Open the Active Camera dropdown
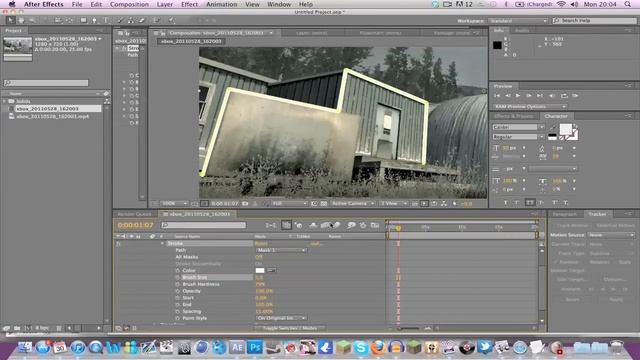This screenshot has height=360, width=640. 353,203
